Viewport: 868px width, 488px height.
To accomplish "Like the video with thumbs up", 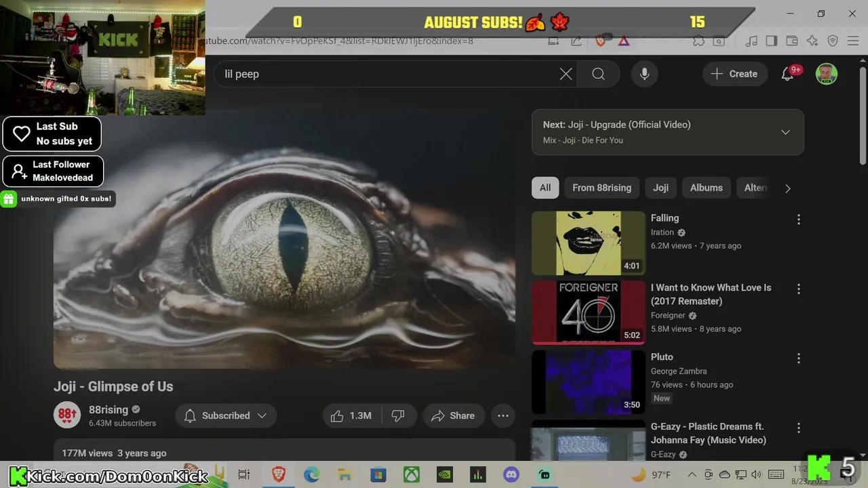I will pos(351,415).
